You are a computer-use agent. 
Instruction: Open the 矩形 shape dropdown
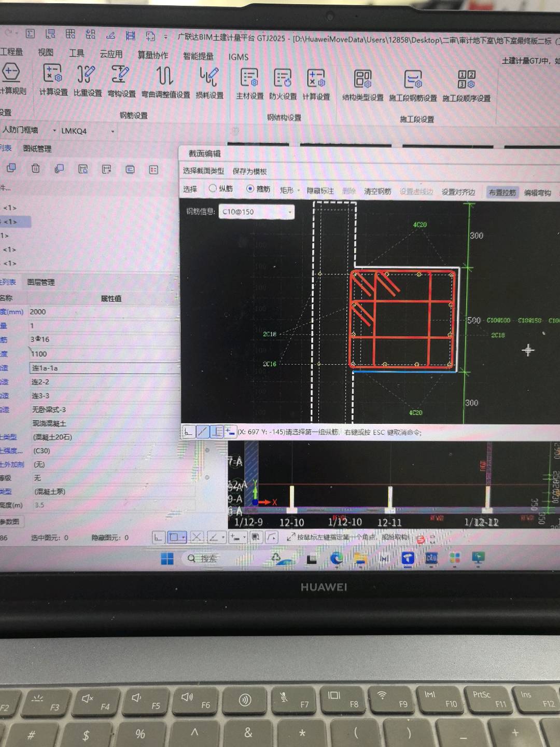289,190
